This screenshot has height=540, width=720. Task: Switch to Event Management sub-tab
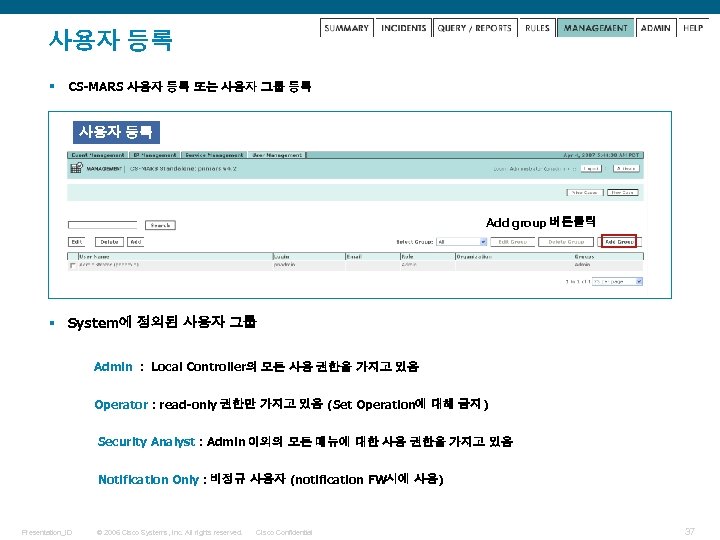pyautogui.click(x=98, y=155)
